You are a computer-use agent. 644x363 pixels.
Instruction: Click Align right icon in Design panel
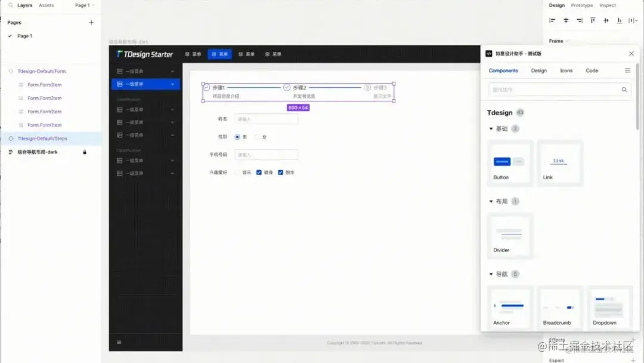coord(579,20)
